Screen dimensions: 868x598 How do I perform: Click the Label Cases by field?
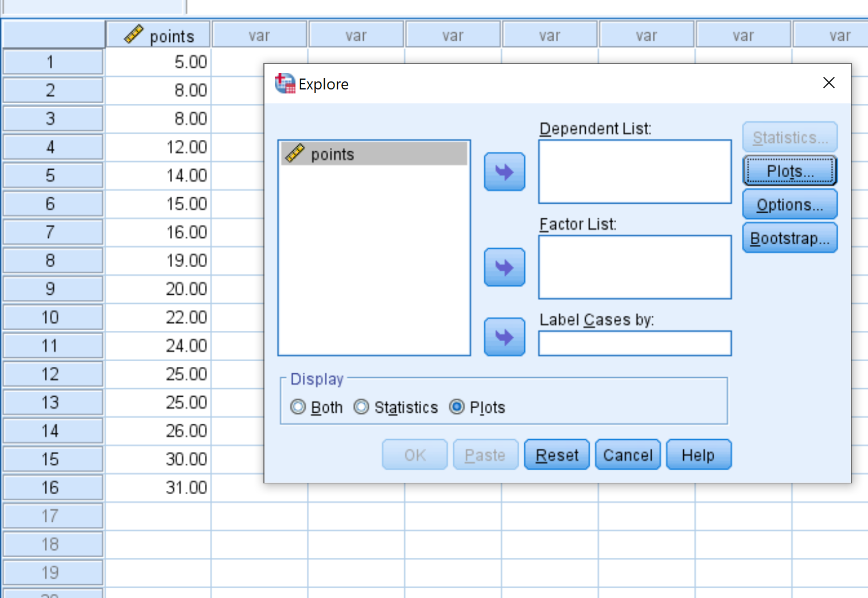tap(635, 343)
